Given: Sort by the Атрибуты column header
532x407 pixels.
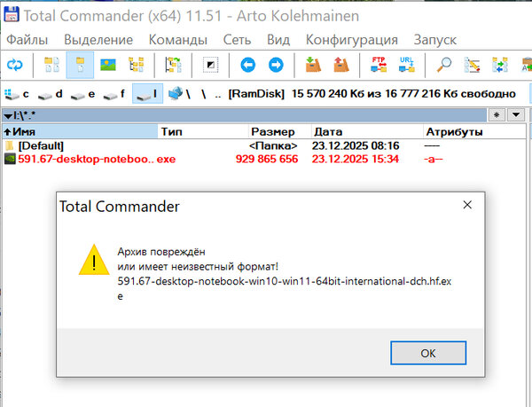Looking at the screenshot, I should point(474,131).
